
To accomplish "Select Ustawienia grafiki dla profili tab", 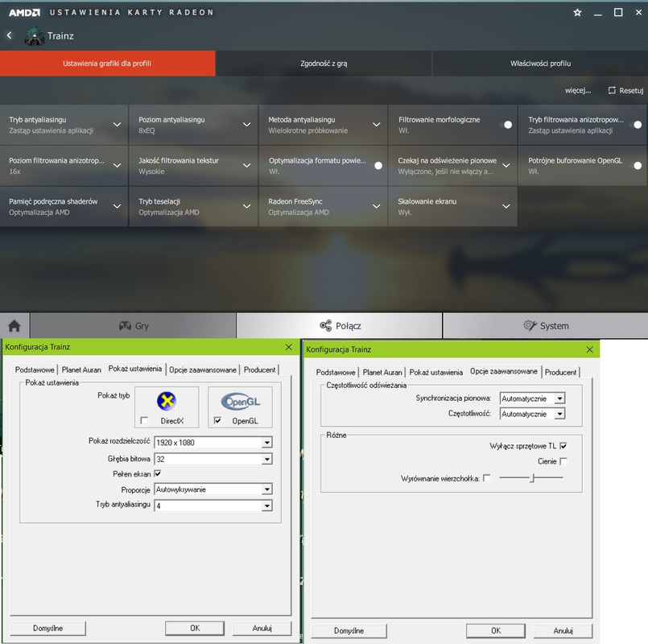I will click(107, 64).
